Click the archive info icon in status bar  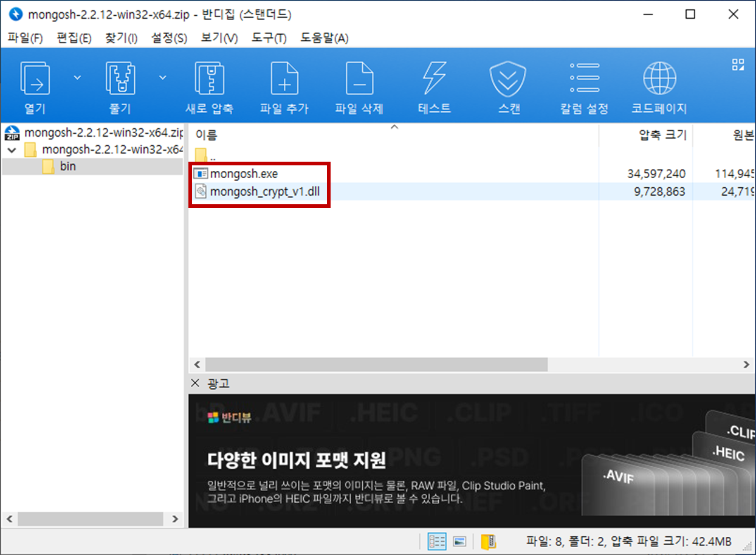point(489,541)
